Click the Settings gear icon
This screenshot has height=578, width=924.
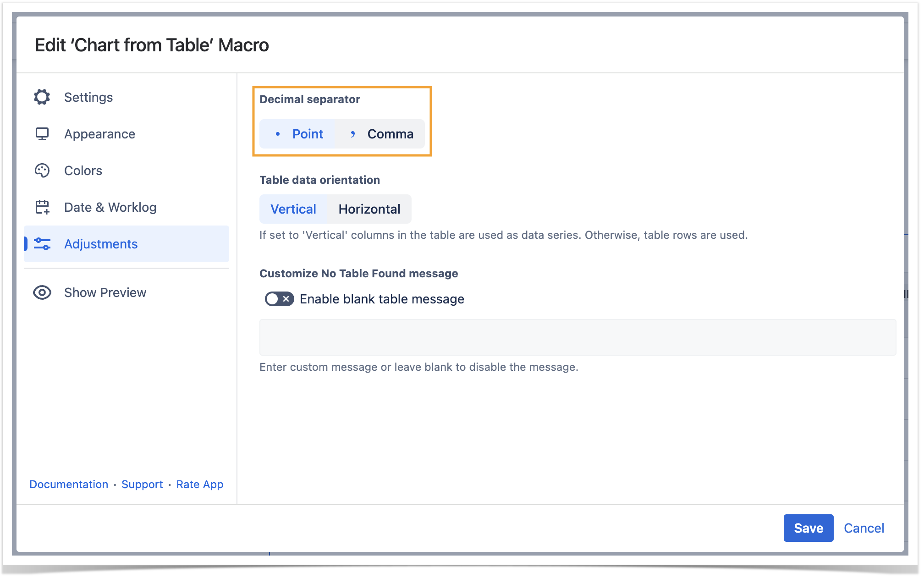coord(42,97)
